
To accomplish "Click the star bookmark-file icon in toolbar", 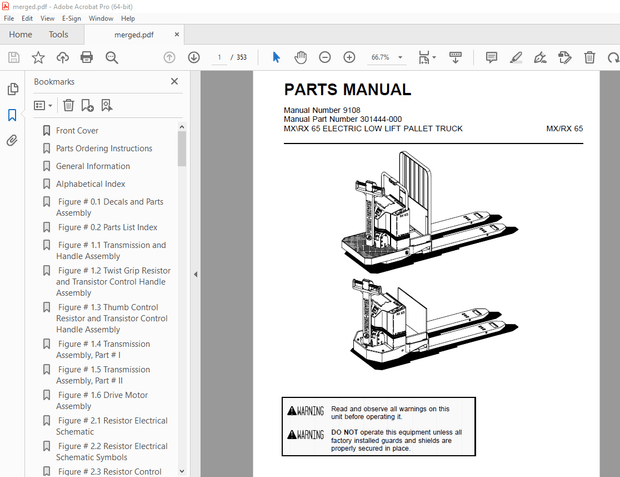I will tap(38, 58).
